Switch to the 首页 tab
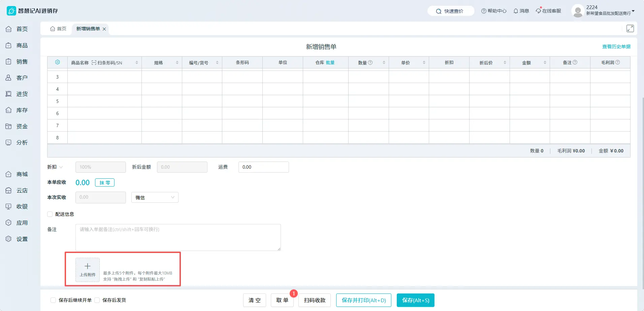Viewport: 644px width, 311px height. [x=58, y=29]
